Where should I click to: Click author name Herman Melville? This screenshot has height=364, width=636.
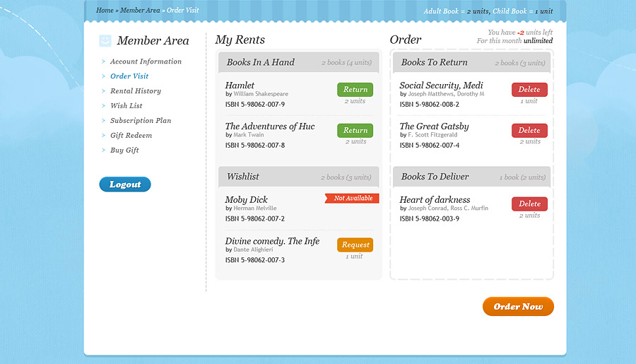point(255,209)
